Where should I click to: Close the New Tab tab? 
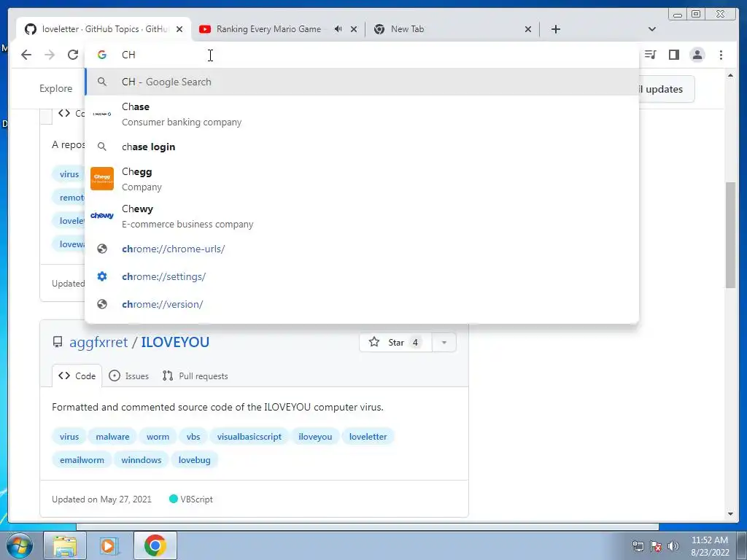pyautogui.click(x=528, y=29)
